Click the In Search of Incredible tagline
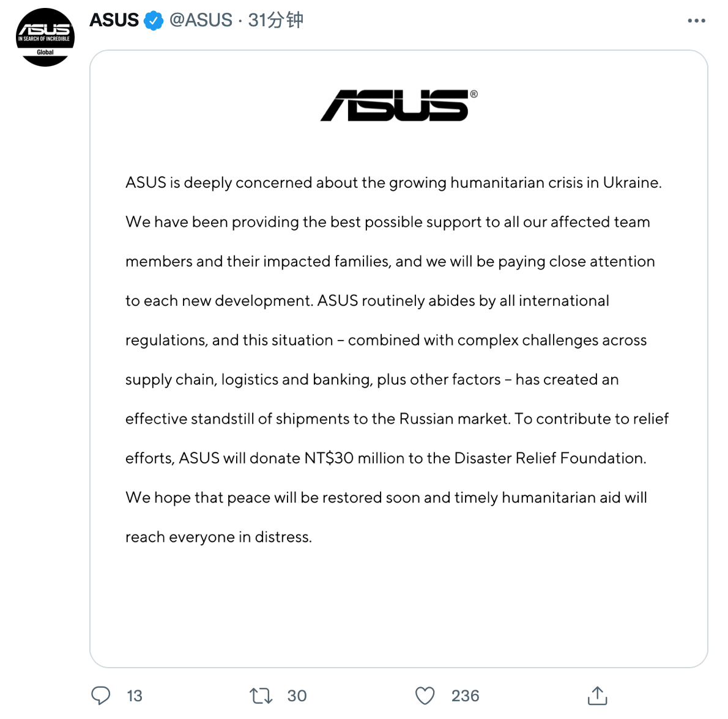728x719 pixels. pos(43,39)
